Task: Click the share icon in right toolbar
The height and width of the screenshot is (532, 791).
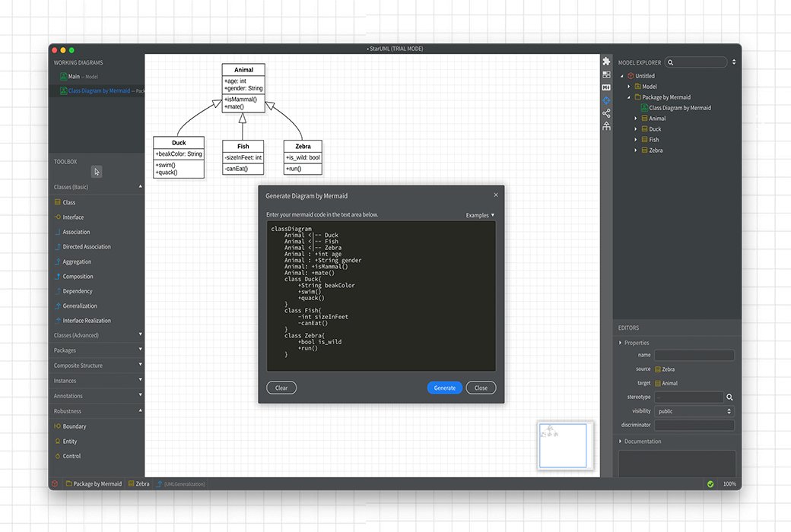Action: 606,113
